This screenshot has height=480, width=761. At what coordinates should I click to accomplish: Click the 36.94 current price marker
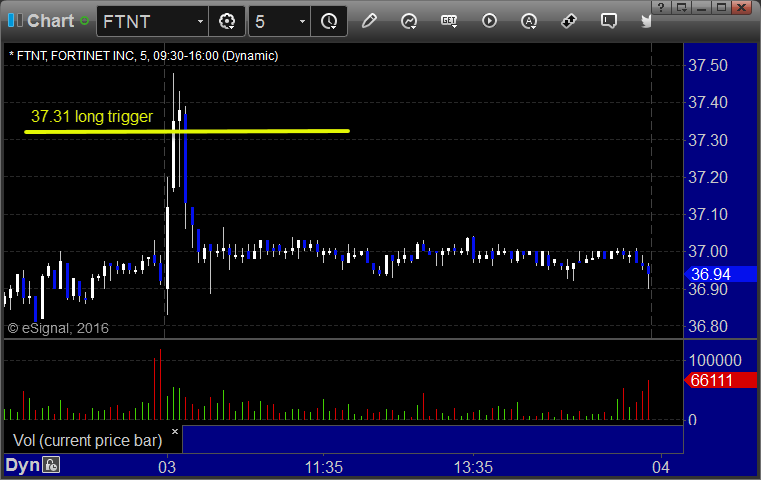(x=721, y=274)
